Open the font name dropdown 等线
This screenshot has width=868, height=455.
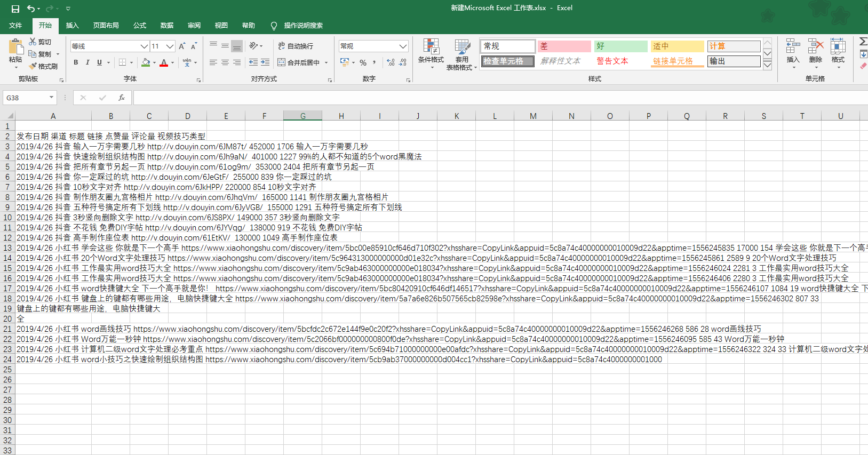(x=144, y=46)
